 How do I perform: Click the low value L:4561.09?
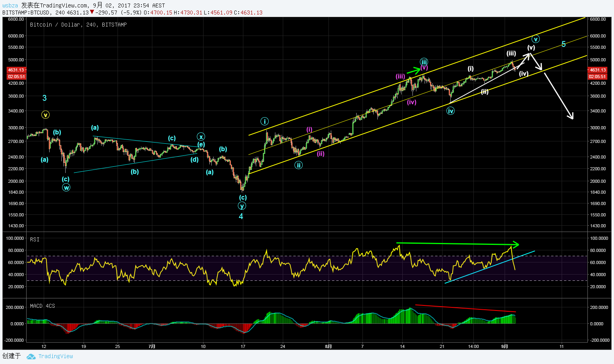pos(218,12)
